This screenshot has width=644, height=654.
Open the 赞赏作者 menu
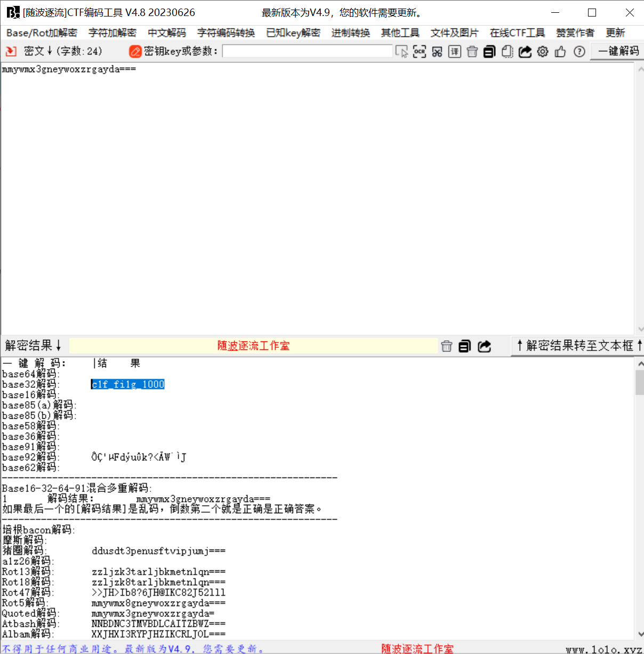575,33
